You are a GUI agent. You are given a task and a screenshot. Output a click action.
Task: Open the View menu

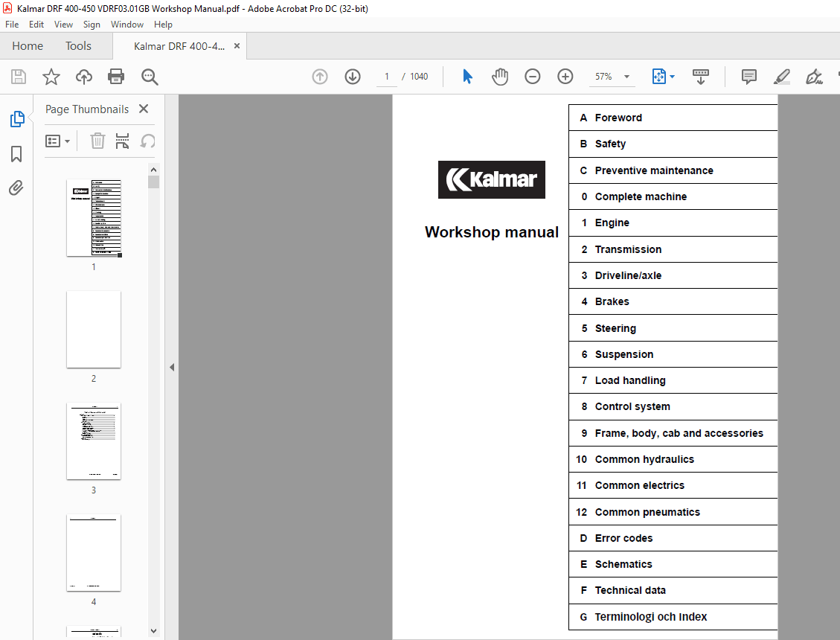(x=63, y=24)
